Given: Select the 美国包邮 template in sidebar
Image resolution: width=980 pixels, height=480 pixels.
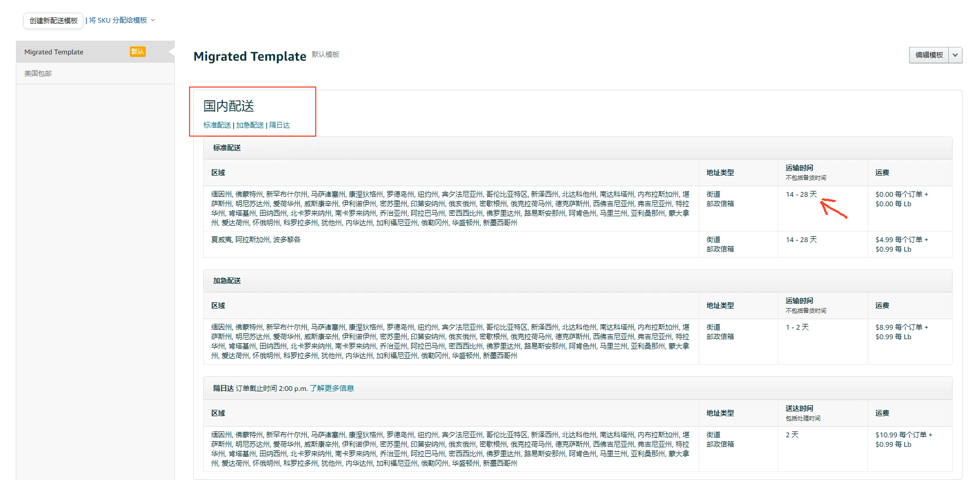Looking at the screenshot, I should point(95,73).
